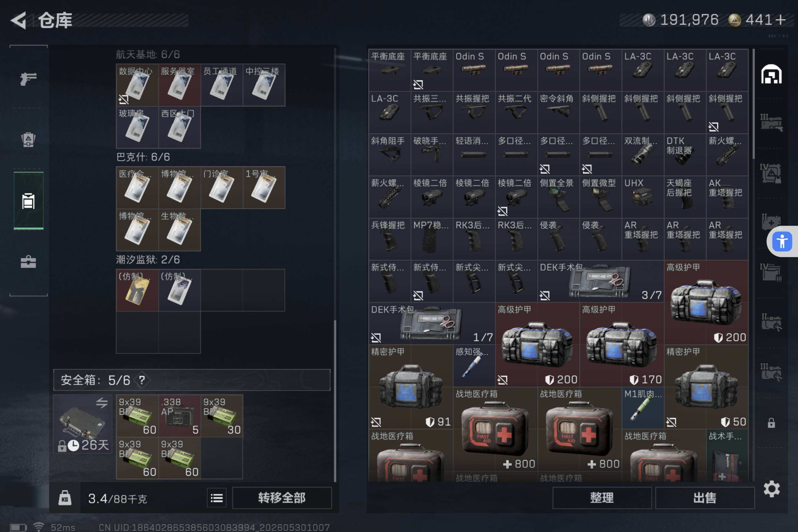The image size is (798, 532).
Task: Tap the swap arrows on the safe box
Action: pos(102,403)
